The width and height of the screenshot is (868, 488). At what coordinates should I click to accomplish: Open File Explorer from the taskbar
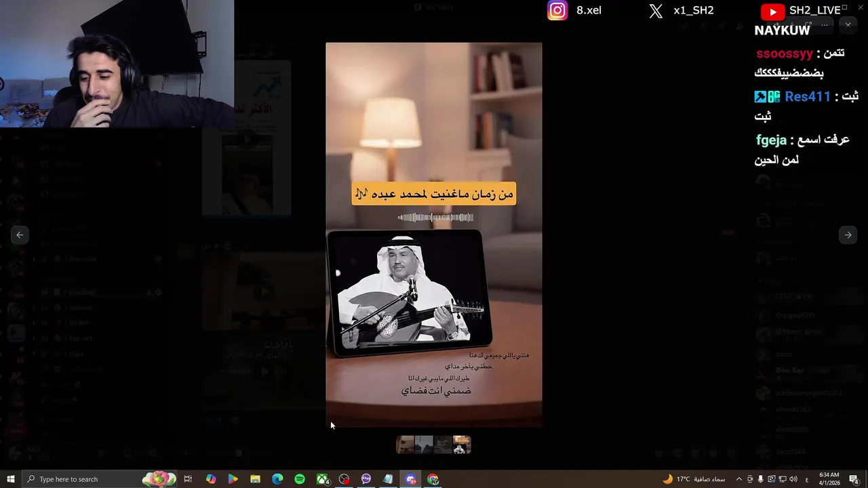255,479
